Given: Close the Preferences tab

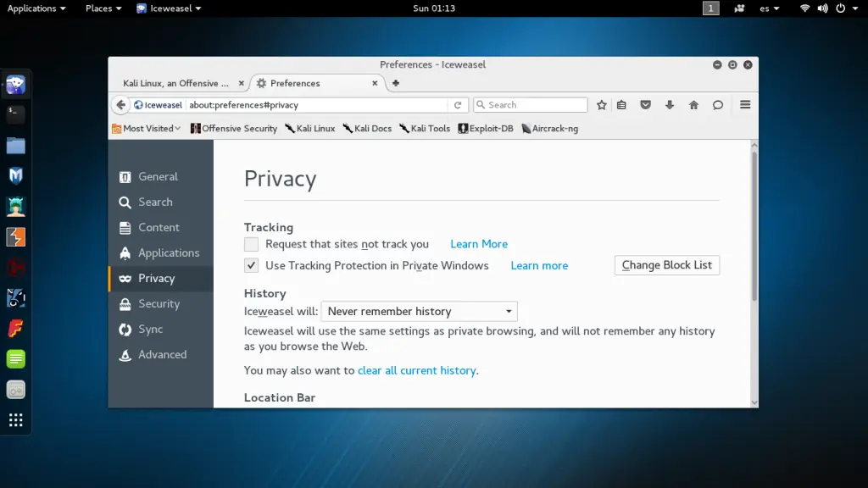Looking at the screenshot, I should pos(375,83).
